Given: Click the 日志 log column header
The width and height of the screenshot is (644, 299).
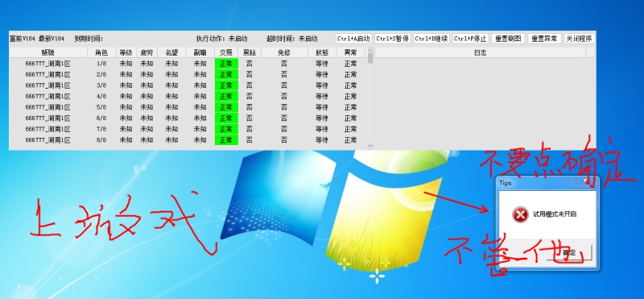Looking at the screenshot, I should point(481,52).
